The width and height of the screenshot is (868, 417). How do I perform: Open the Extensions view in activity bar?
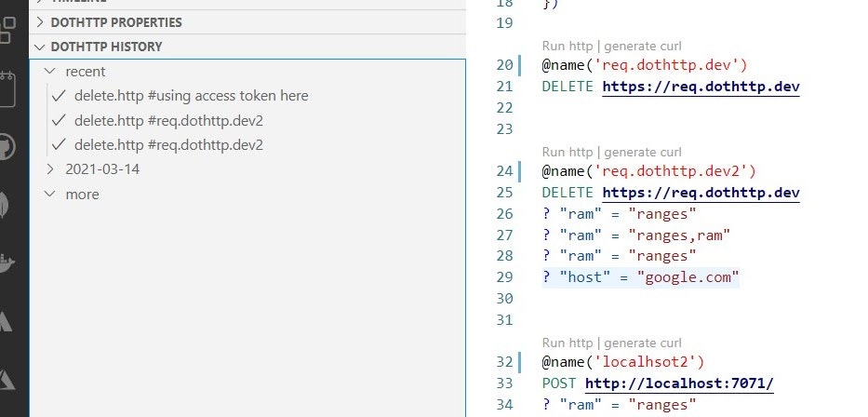click(7, 30)
